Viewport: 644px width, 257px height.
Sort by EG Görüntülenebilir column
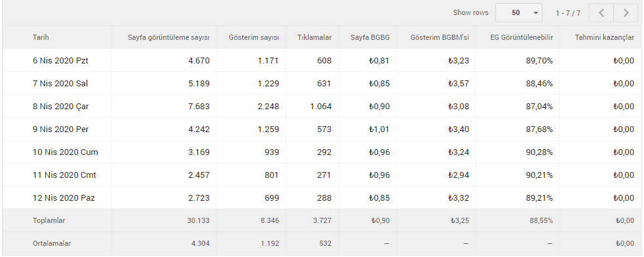click(x=521, y=37)
